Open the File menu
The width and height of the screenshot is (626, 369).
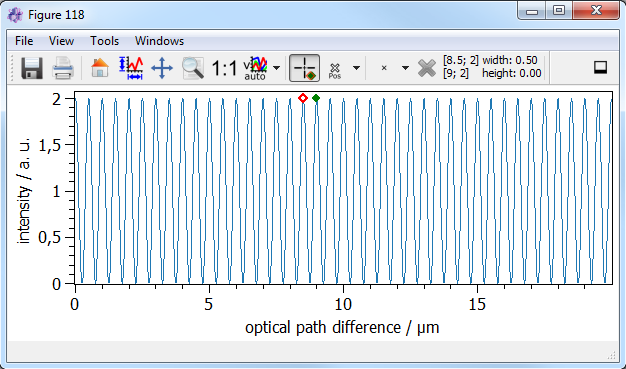click(24, 41)
